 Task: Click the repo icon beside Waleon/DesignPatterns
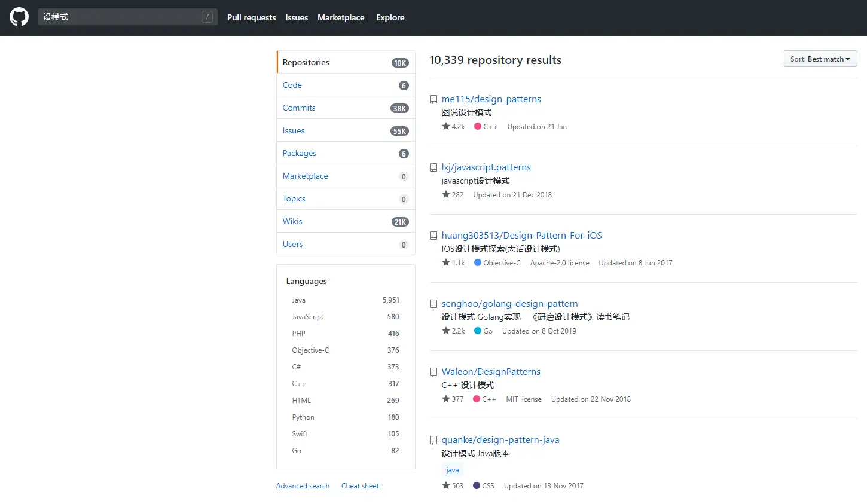pos(433,372)
